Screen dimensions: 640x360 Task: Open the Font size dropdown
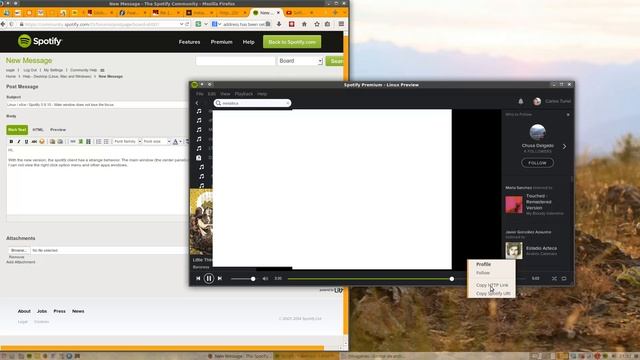(x=156, y=141)
